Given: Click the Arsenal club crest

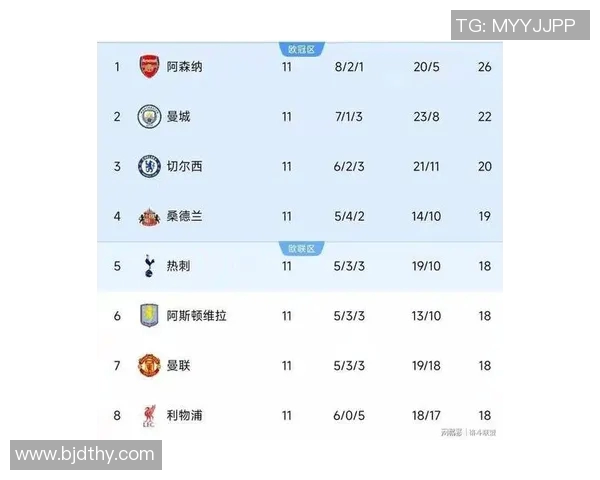Looking at the screenshot, I should tap(149, 67).
